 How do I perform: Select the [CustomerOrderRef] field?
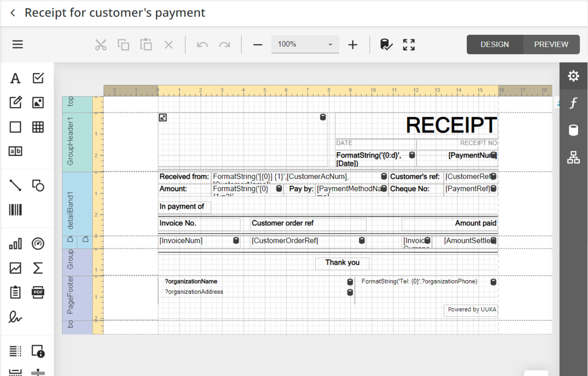[x=308, y=241]
